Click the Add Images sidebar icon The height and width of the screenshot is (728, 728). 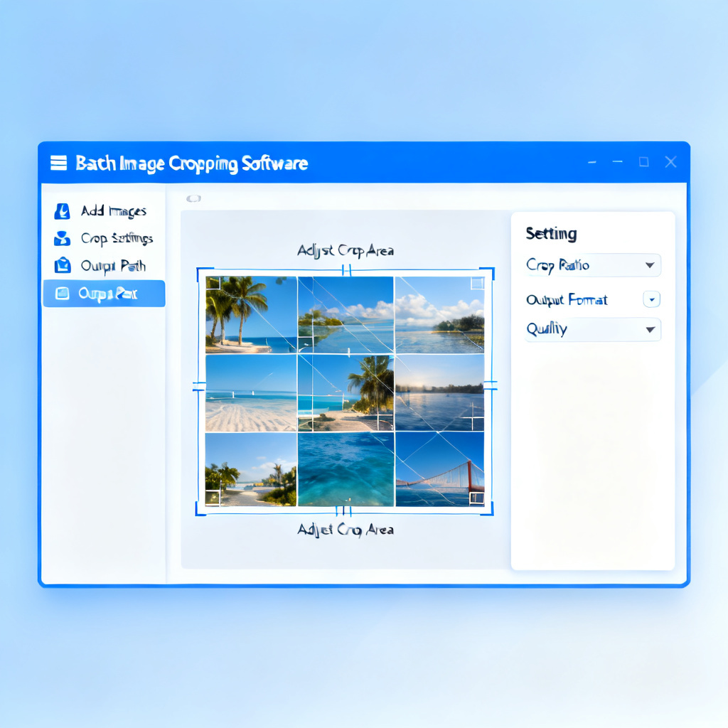point(63,211)
